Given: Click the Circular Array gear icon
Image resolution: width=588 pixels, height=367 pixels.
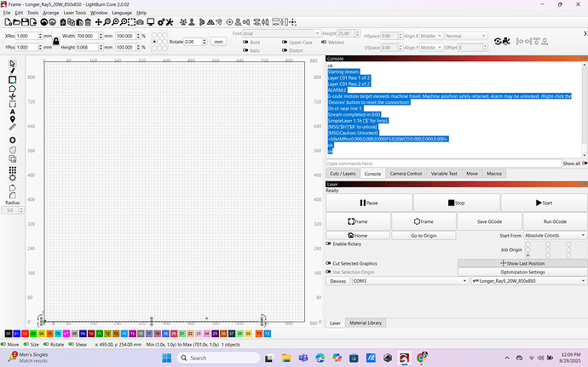Looking at the screenshot, I should tap(13, 178).
